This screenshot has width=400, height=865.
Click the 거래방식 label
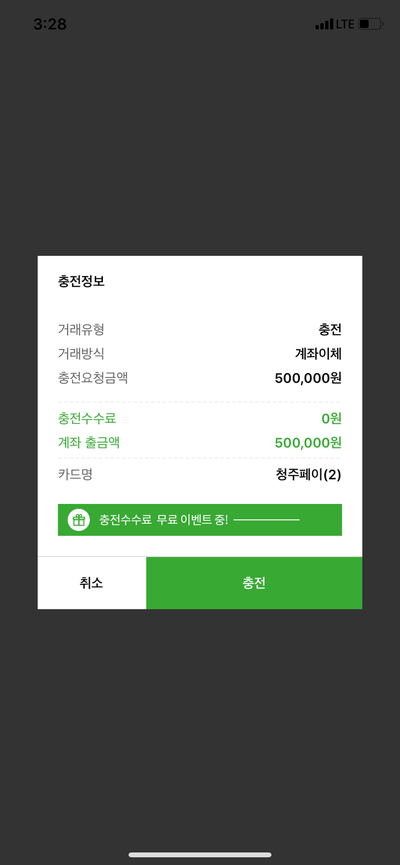(81, 354)
